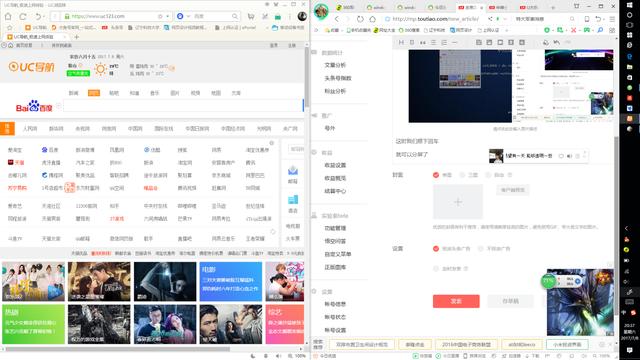Select the automatic cover radio button

[x=488, y=175]
